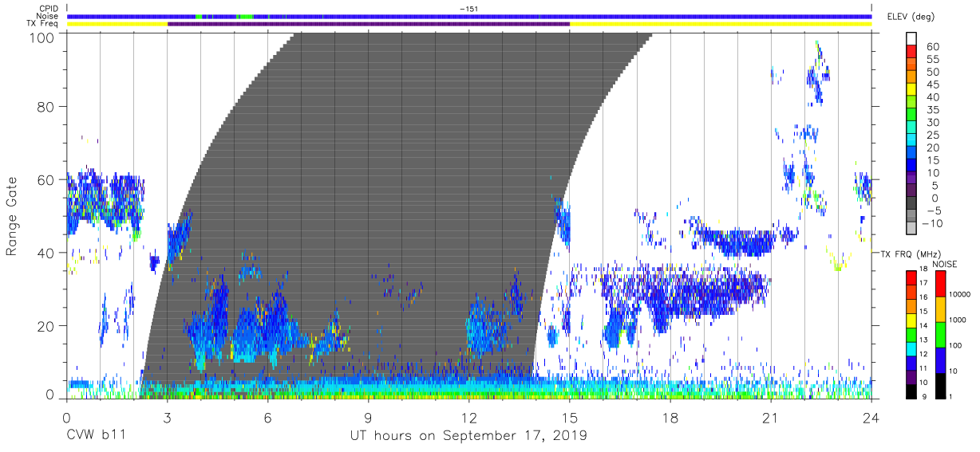Image resolution: width=980 pixels, height=452 pixels.
Task: Click x-axis tick label '0'
Action: 66,418
